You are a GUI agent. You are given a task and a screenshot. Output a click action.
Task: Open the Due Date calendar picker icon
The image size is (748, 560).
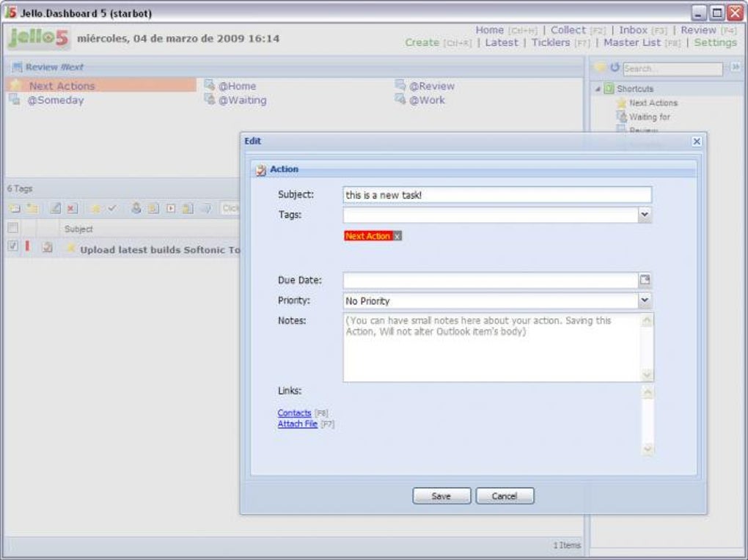(645, 279)
